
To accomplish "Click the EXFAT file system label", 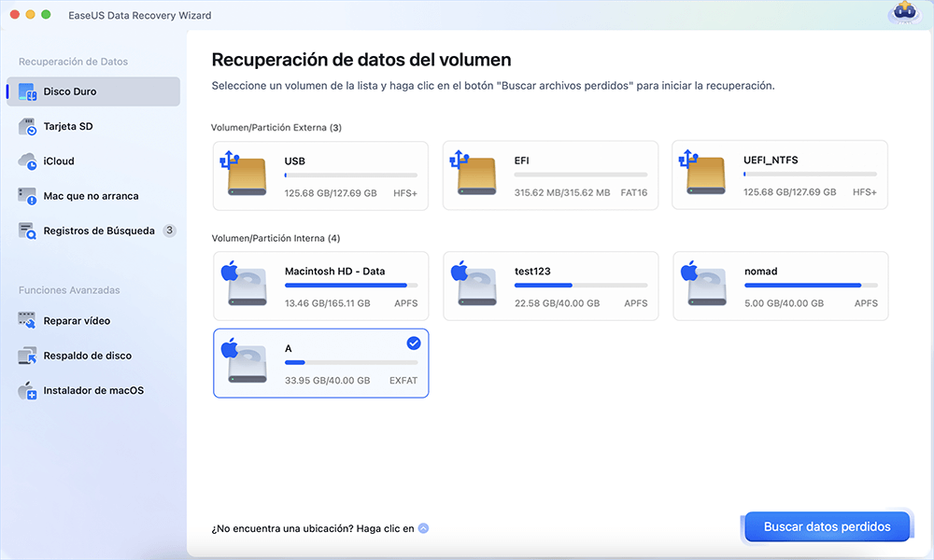I will 403,381.
